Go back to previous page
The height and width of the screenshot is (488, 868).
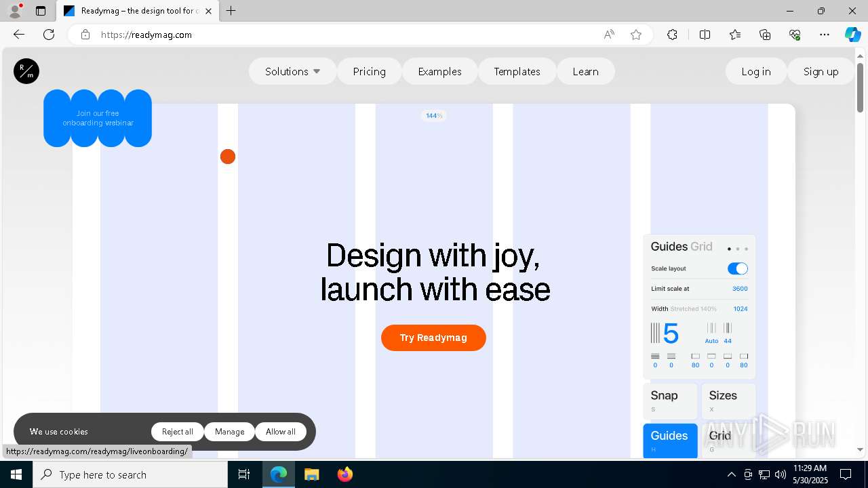click(19, 35)
